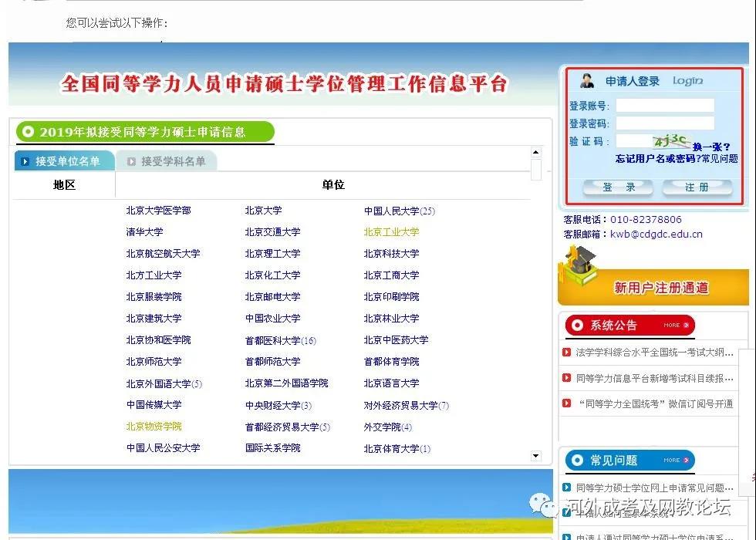The height and width of the screenshot is (540, 756).
Task: Click the applicant login avatar icon
Action: (x=587, y=81)
